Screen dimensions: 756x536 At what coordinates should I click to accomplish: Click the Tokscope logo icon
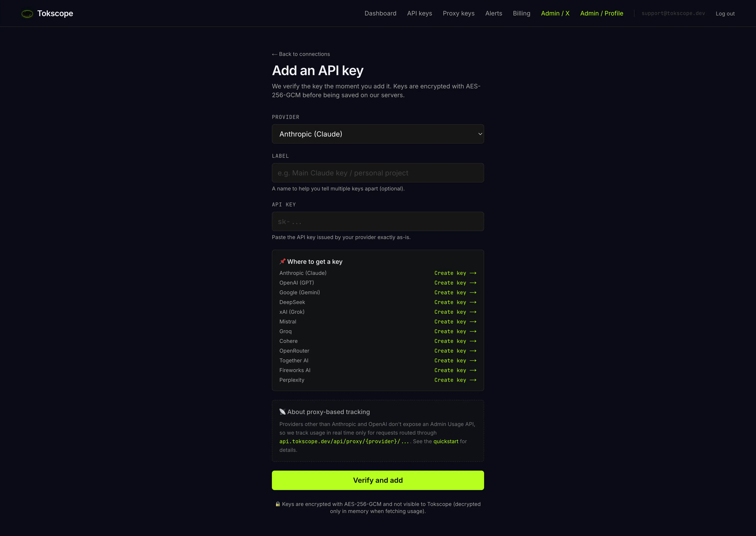[27, 13]
